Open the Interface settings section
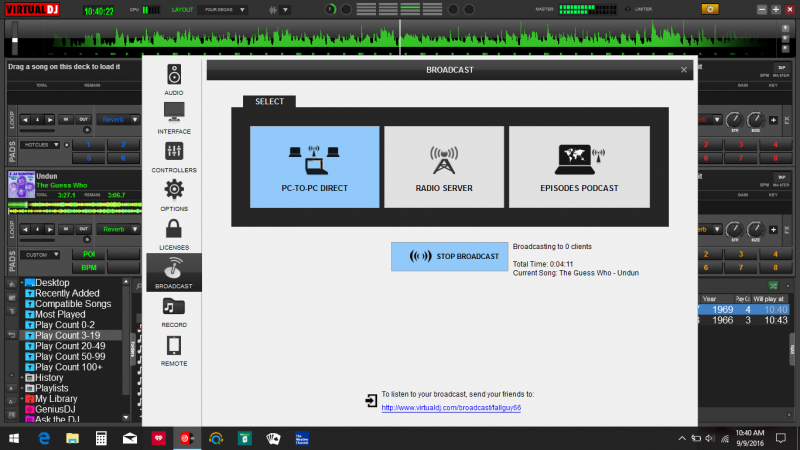Viewport: 800px width, 450px height. click(173, 117)
